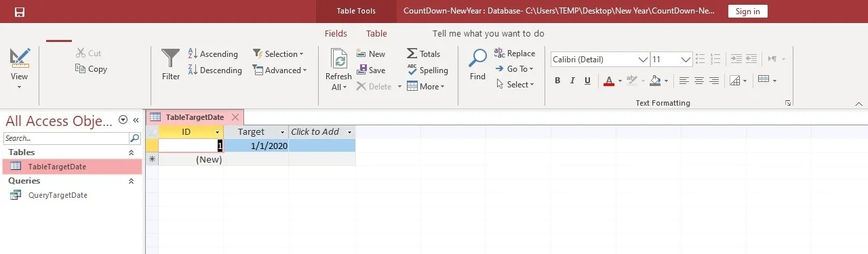Toggle the Totals row
Screen dimensions: 868x254
424,54
